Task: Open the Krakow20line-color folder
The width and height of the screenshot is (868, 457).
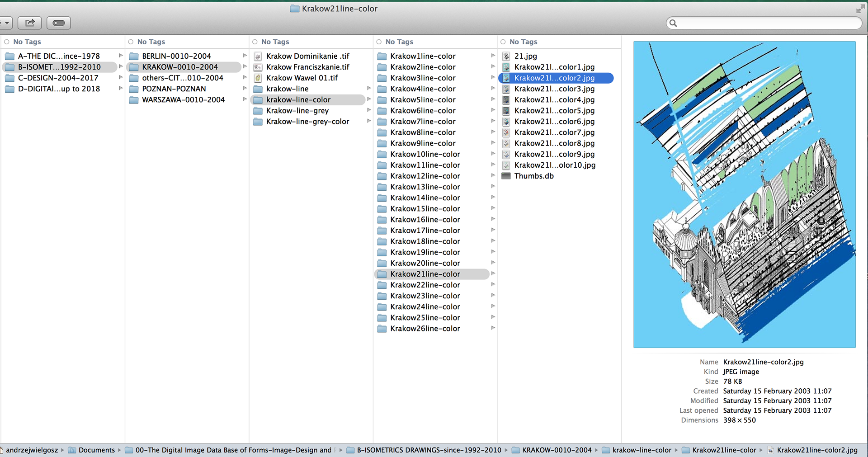Action: (432, 263)
